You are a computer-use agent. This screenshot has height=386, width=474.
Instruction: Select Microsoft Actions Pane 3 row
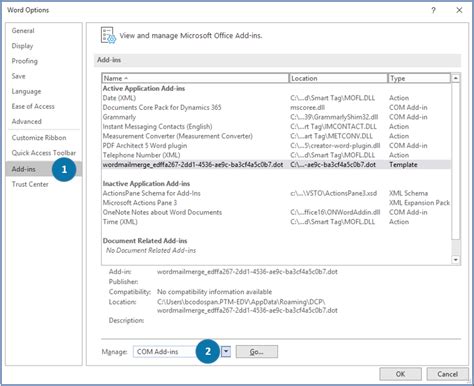click(x=277, y=203)
